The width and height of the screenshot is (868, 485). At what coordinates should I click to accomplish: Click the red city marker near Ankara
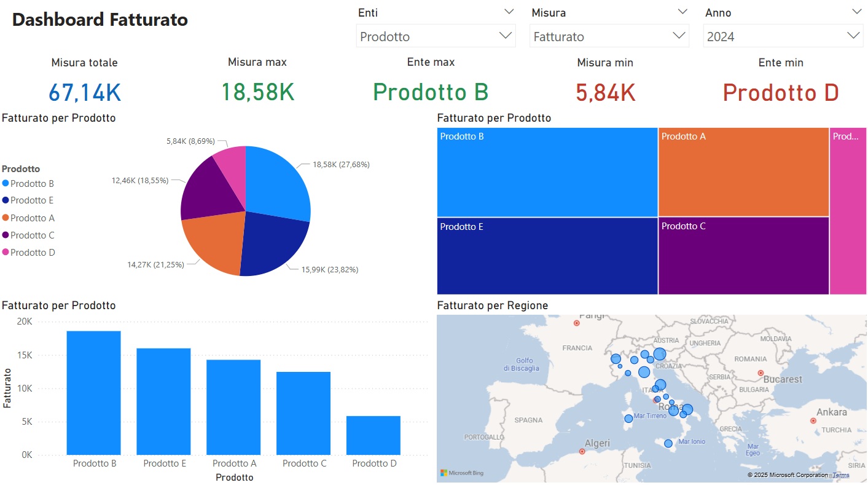(814, 421)
